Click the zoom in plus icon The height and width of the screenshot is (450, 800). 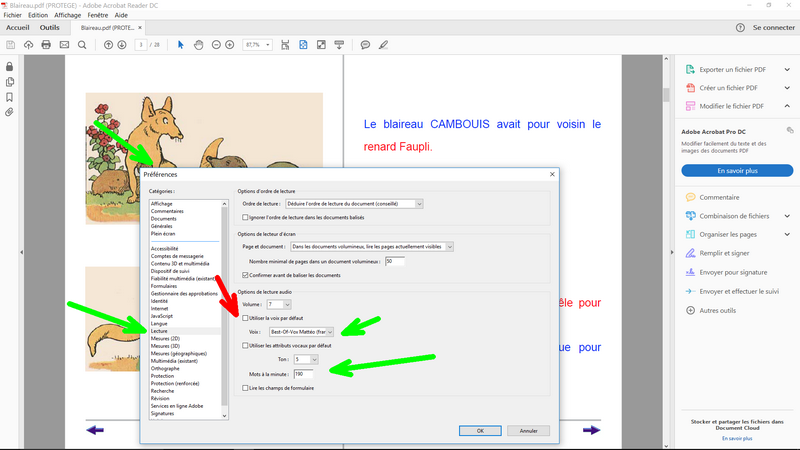230,45
